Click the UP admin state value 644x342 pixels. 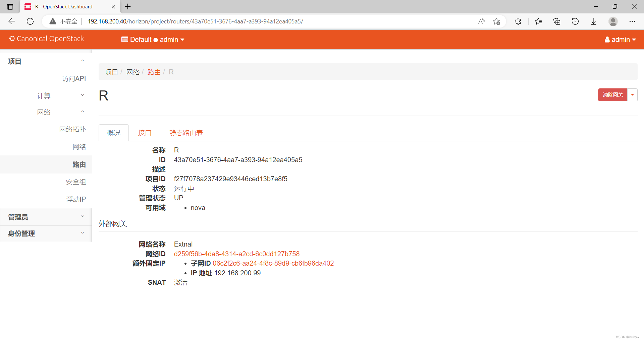point(178,198)
